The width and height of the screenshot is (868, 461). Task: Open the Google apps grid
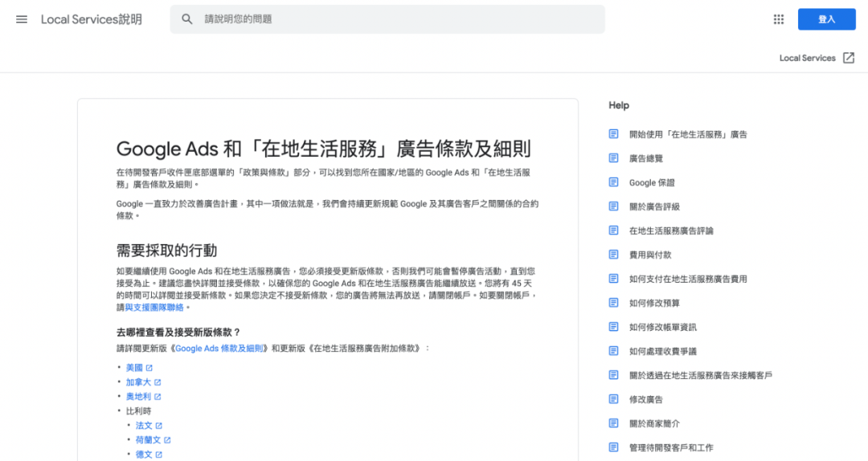[x=778, y=19]
